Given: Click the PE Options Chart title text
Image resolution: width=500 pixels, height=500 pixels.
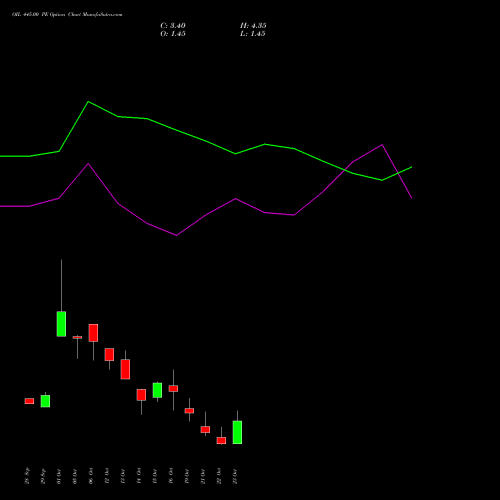Looking at the screenshot, I should [67, 15].
